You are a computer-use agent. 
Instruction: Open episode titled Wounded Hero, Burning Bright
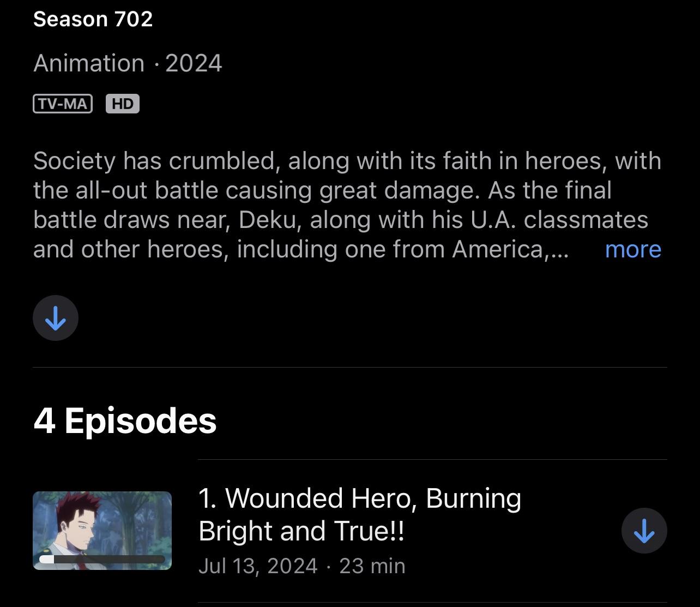(360, 514)
